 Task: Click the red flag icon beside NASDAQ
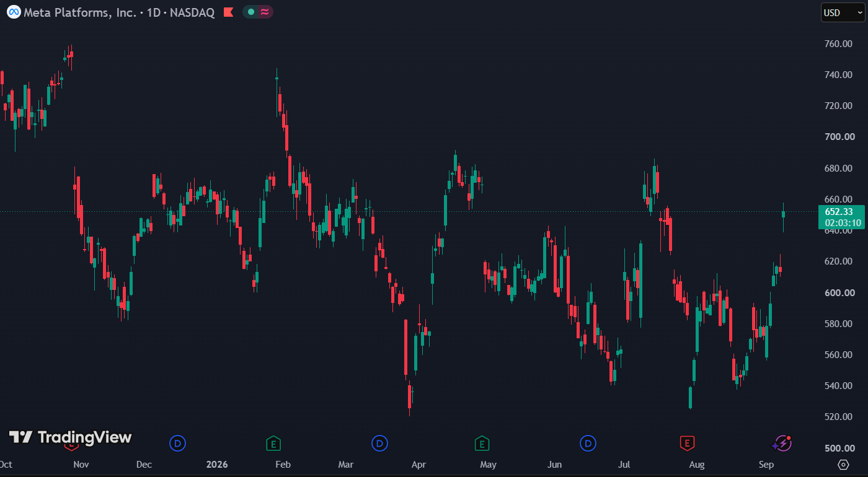pos(228,12)
